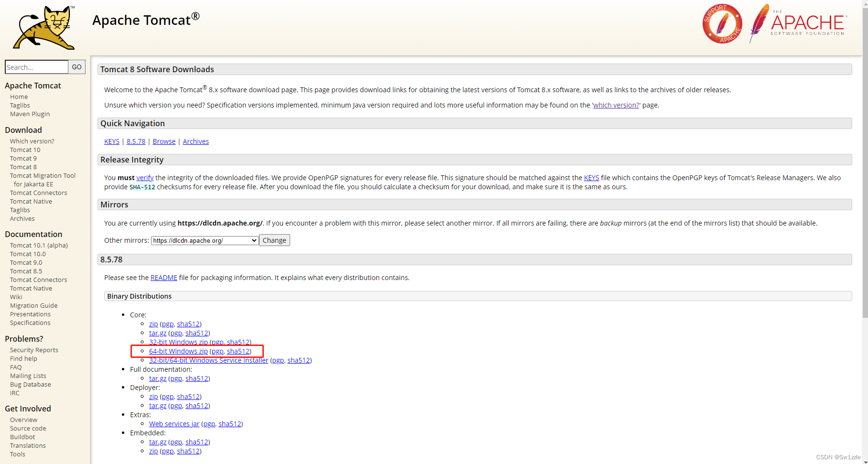Open Archives in the Download sidebar
The height and width of the screenshot is (464, 868).
[x=22, y=218]
